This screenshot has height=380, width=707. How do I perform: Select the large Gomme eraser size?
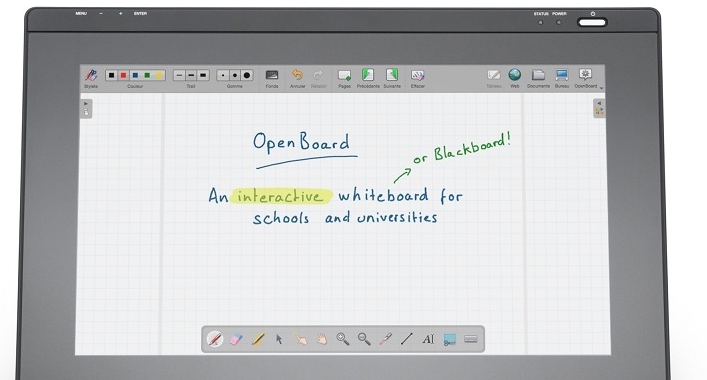click(247, 75)
